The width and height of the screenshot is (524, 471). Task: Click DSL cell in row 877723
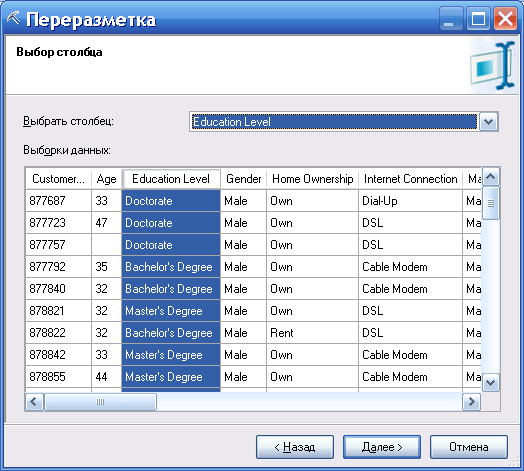410,223
